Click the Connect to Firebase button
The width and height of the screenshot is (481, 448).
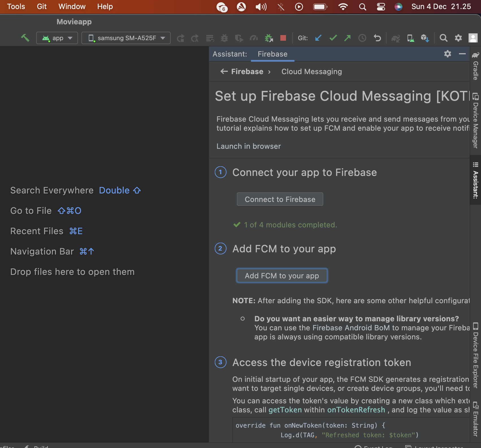[x=280, y=199]
